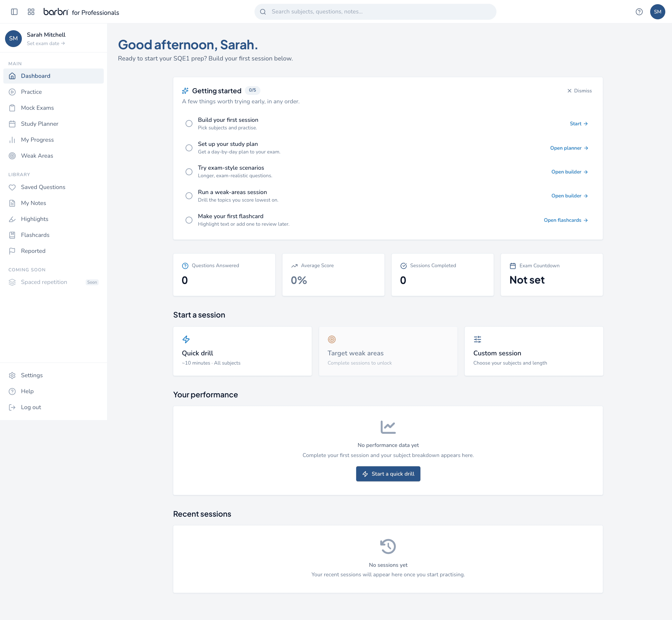Open Mock Exams section
The height and width of the screenshot is (620, 672).
pyautogui.click(x=53, y=108)
